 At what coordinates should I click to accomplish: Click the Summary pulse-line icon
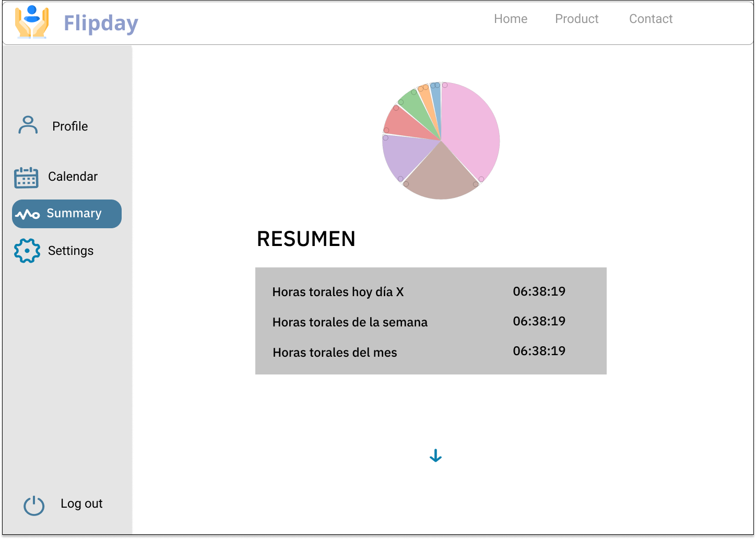pyautogui.click(x=27, y=214)
